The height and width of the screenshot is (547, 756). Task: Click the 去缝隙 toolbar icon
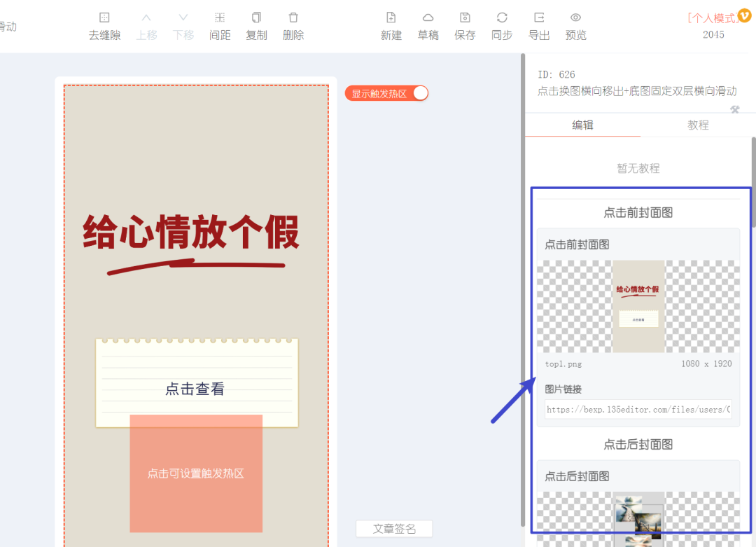click(x=104, y=18)
